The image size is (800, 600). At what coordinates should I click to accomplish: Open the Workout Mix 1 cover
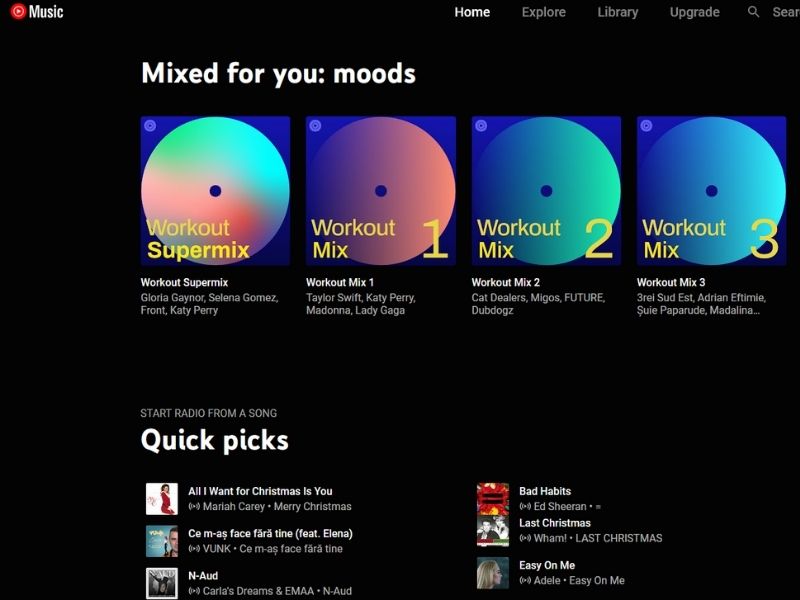[381, 191]
